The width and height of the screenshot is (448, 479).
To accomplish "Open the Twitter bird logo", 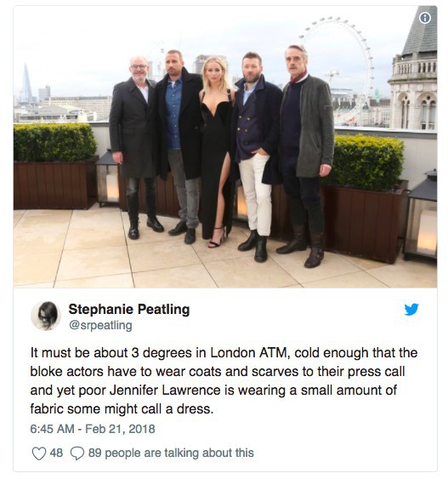I will (411, 309).
